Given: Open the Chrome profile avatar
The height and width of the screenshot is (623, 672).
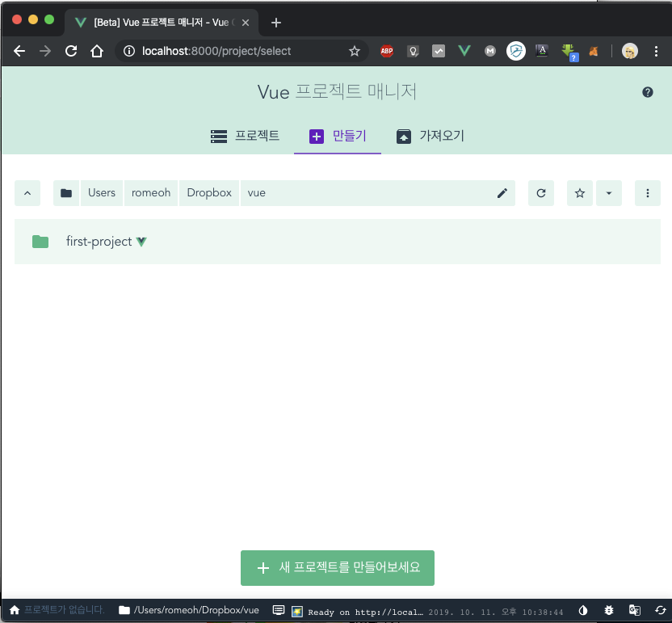Looking at the screenshot, I should click(x=629, y=51).
